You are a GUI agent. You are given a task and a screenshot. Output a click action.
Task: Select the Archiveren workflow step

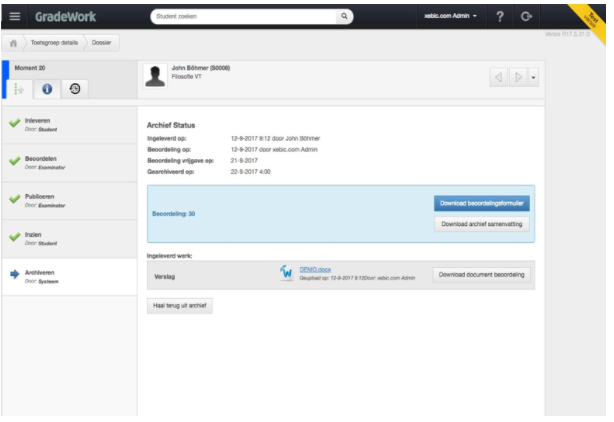(x=69, y=276)
